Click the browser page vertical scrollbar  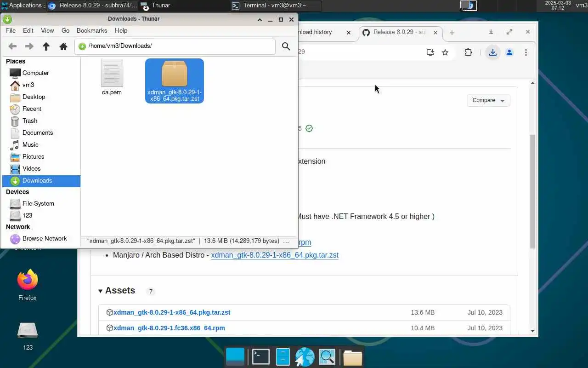click(x=532, y=191)
